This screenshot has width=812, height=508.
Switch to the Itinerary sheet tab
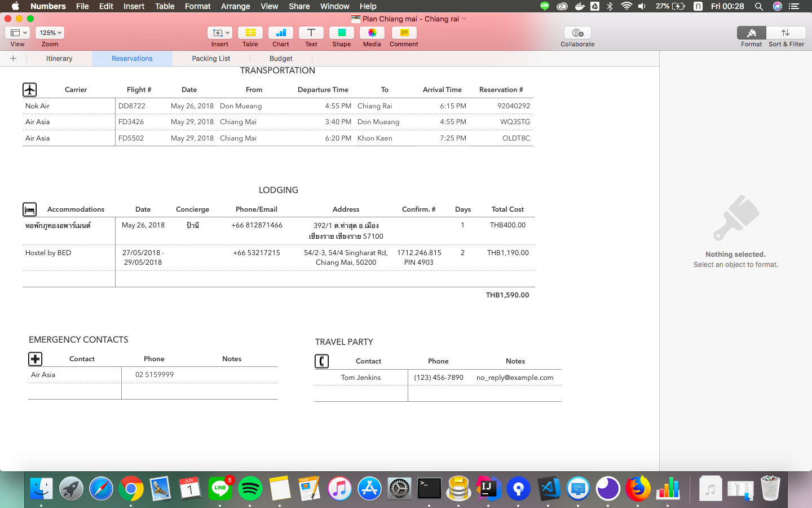coord(59,59)
